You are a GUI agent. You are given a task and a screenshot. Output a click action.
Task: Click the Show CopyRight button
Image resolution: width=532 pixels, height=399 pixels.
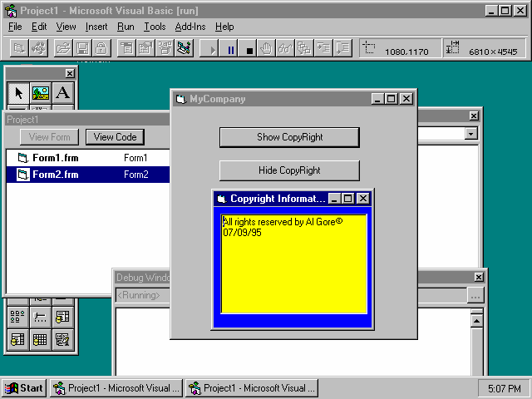coord(289,137)
